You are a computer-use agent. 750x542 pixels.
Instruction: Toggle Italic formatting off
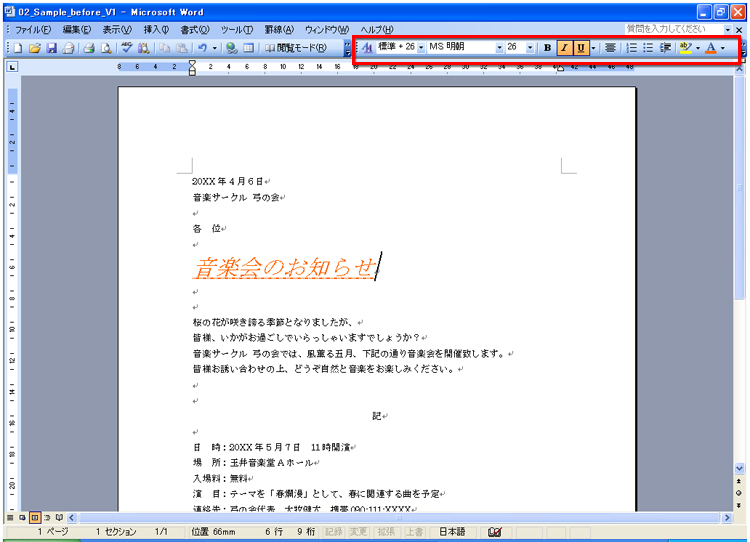click(x=564, y=47)
